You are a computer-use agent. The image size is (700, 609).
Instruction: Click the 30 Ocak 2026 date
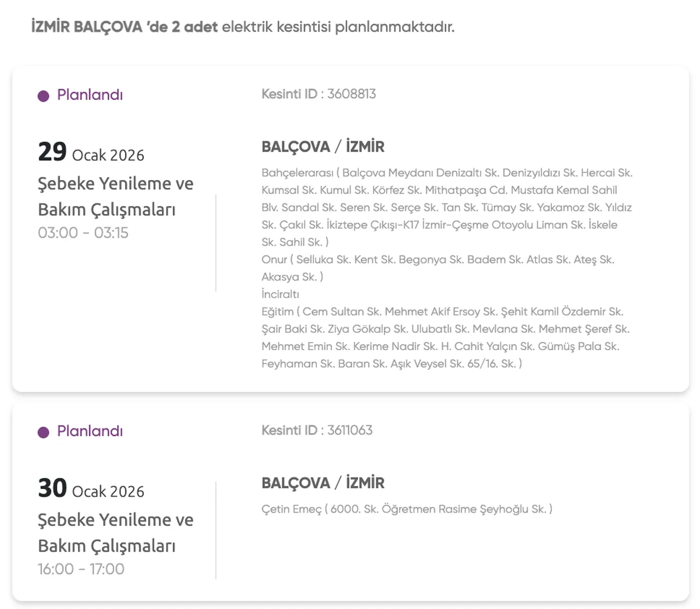(x=91, y=489)
